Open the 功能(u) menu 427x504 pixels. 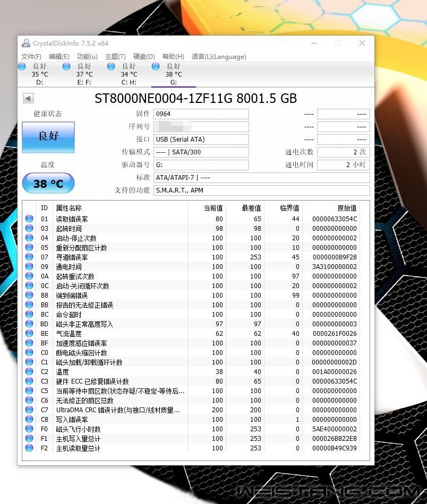coord(87,57)
